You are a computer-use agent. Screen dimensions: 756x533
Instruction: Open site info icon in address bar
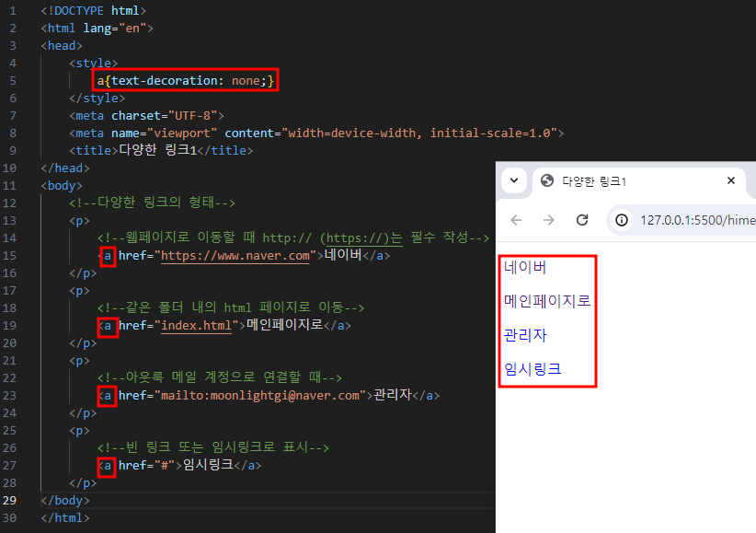click(622, 220)
